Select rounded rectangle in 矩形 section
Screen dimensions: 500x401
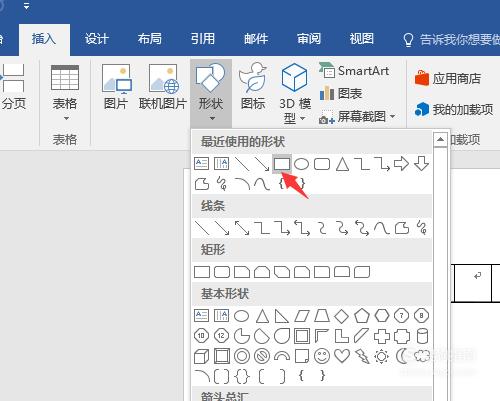click(222, 272)
